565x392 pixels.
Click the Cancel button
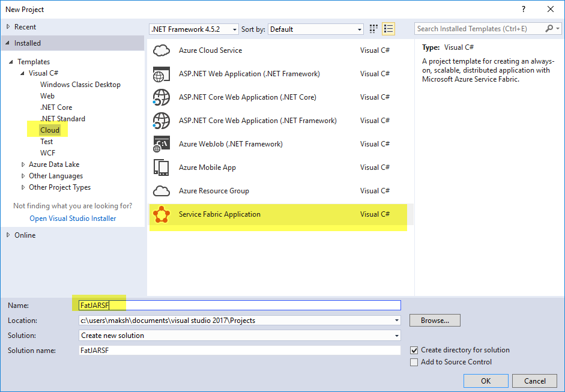pos(535,381)
